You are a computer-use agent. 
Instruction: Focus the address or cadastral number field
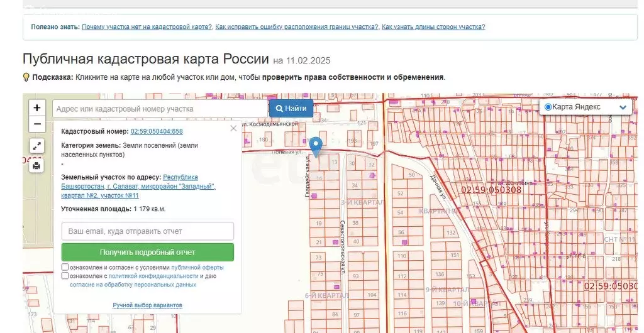click(x=160, y=109)
